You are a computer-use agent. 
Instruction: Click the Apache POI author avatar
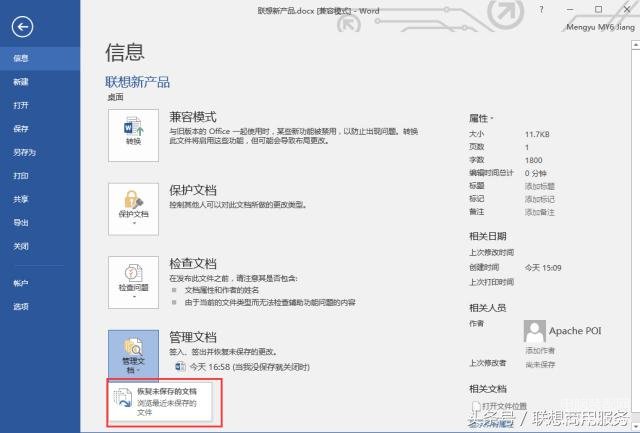tap(535, 331)
